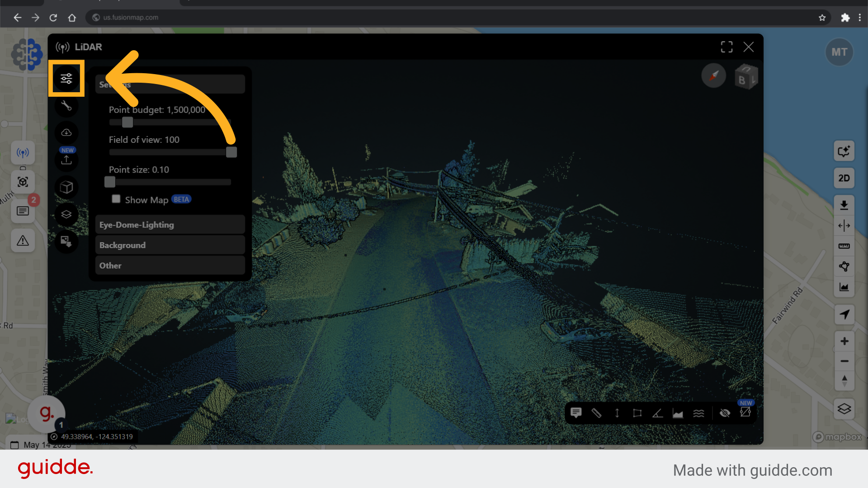Close the LiDAR viewer panel
The width and height of the screenshot is (868, 488).
click(749, 47)
